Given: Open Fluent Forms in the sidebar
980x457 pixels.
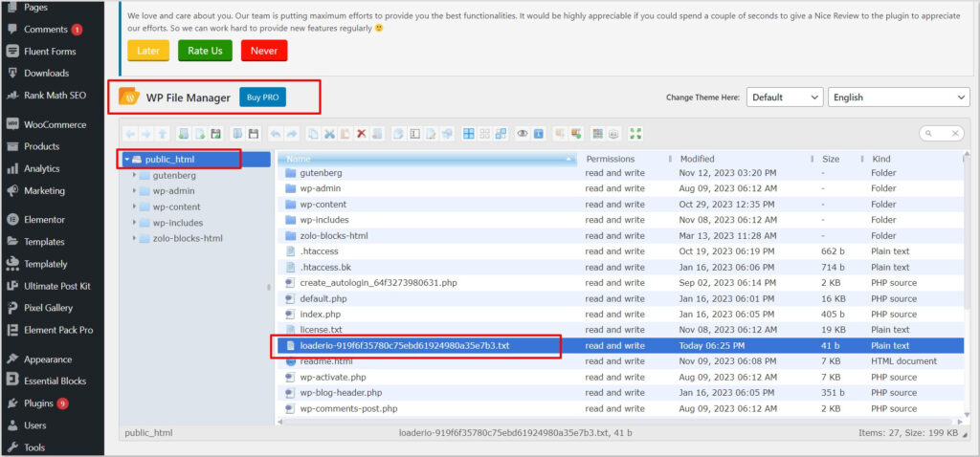Looking at the screenshot, I should click(52, 52).
